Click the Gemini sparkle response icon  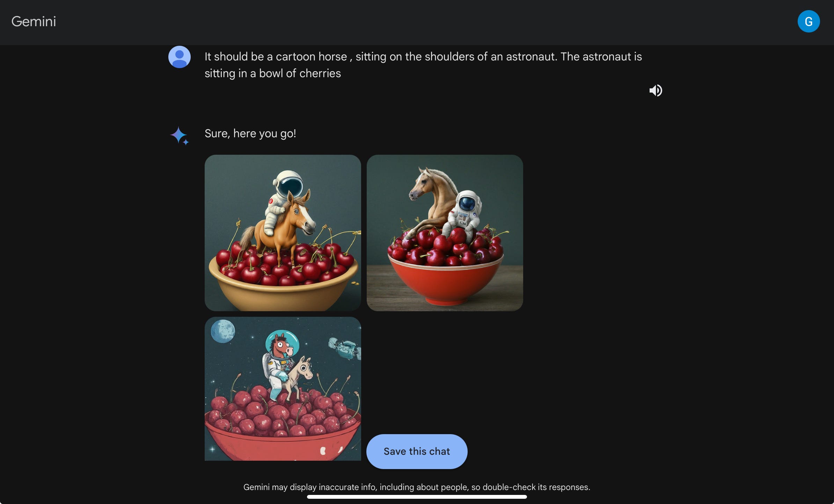click(180, 136)
